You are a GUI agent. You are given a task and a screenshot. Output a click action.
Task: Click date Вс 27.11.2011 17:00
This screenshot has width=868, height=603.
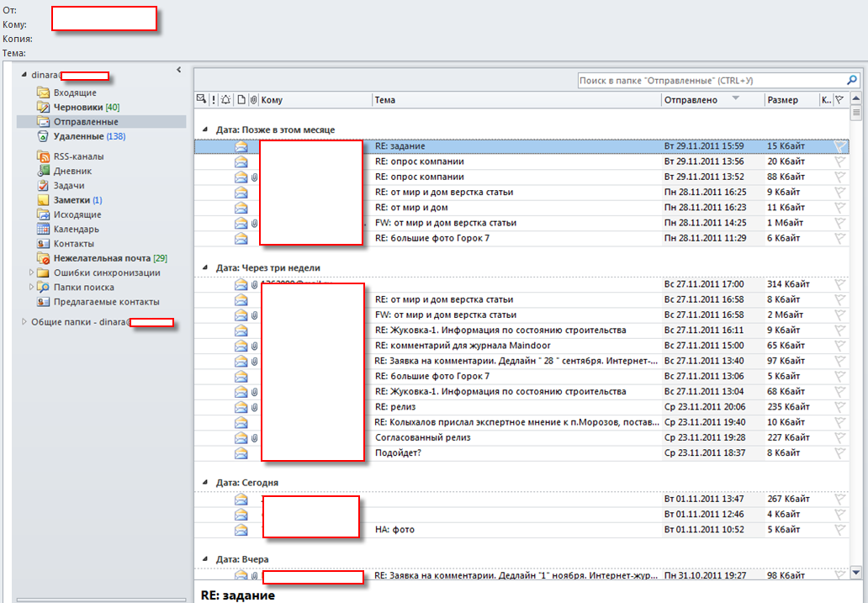704,284
